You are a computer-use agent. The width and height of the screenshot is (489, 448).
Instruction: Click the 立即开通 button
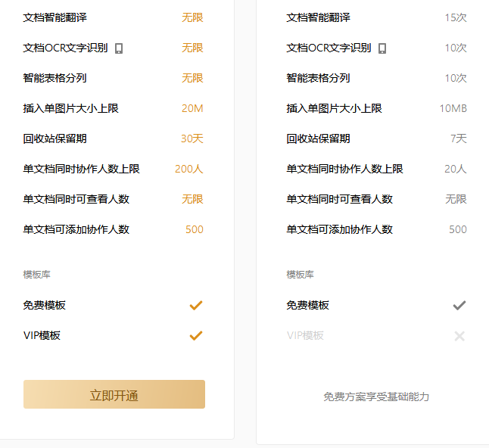[114, 394]
